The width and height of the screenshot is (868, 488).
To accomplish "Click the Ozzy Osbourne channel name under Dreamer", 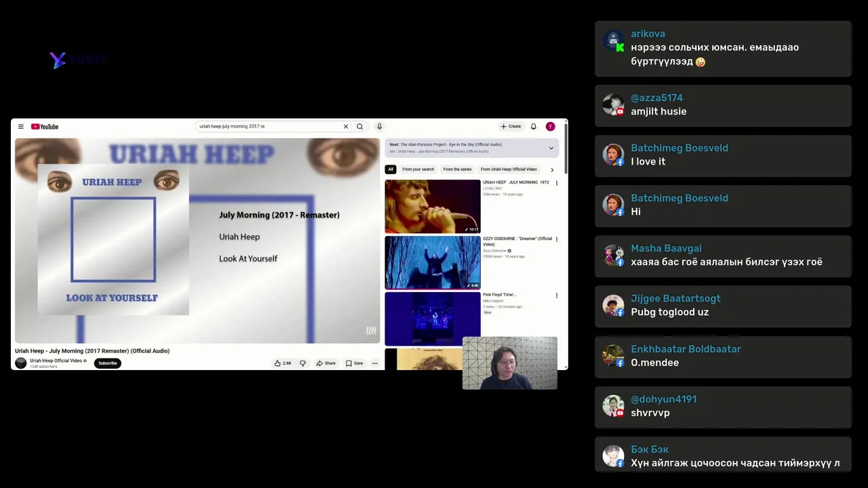I will [494, 251].
